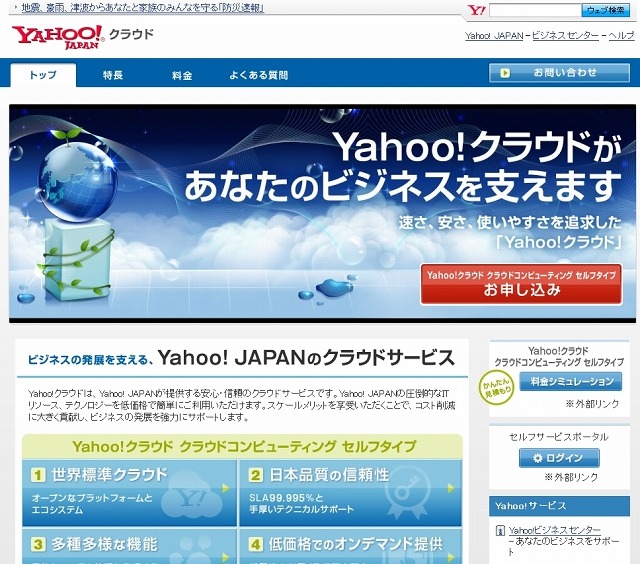Click the Yahoo! JAPANのクラウドサービス heading
The width and height of the screenshot is (640, 564).
click(x=306, y=357)
